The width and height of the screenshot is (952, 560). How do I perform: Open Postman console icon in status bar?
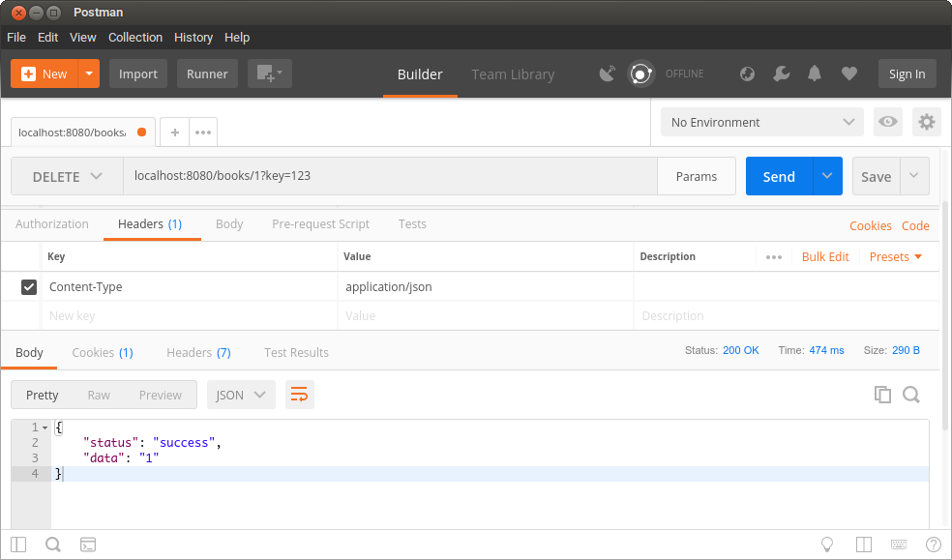point(87,544)
